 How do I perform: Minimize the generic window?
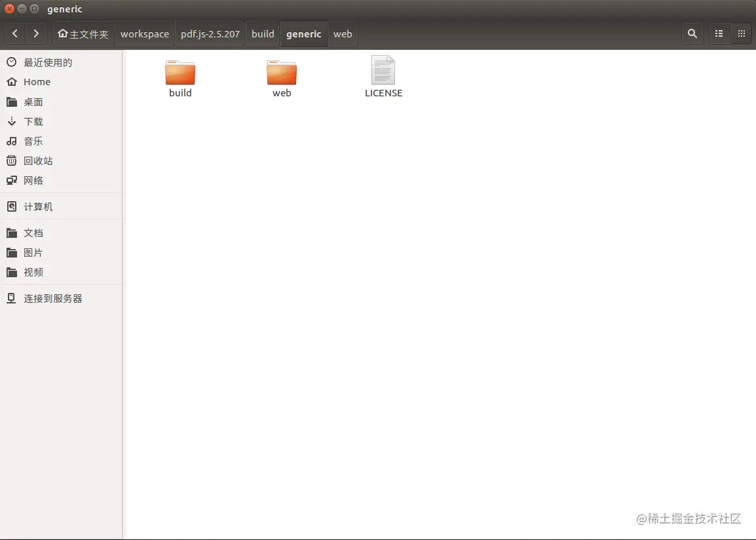22,9
